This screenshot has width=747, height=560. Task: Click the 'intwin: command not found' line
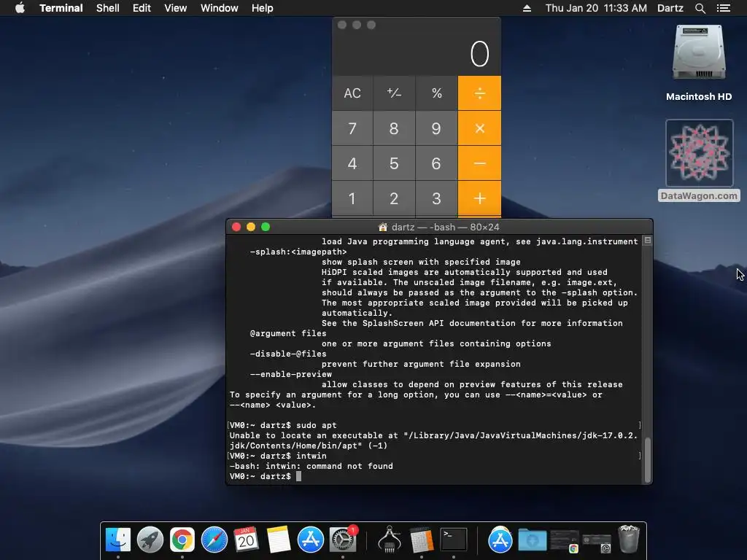(x=311, y=466)
